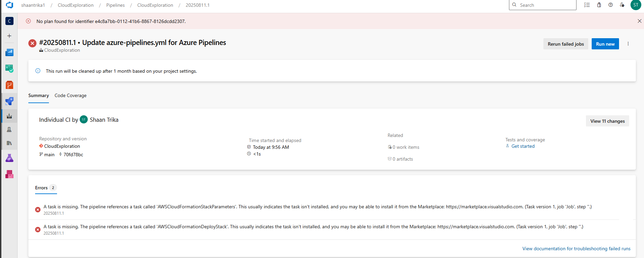The width and height of the screenshot is (644, 258).
Task: Open the Marketplace shopping bag icon
Action: click(x=599, y=5)
